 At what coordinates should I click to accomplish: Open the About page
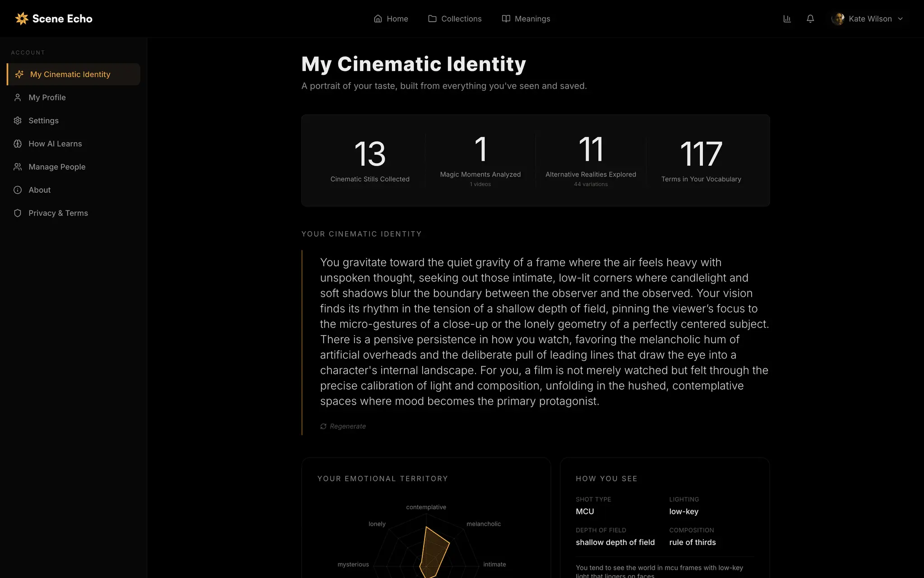(74, 190)
